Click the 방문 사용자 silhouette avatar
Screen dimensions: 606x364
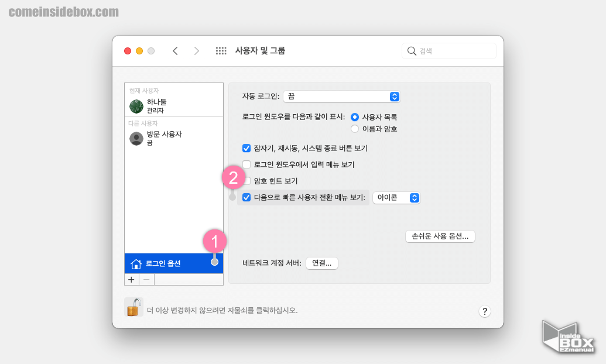(x=136, y=138)
